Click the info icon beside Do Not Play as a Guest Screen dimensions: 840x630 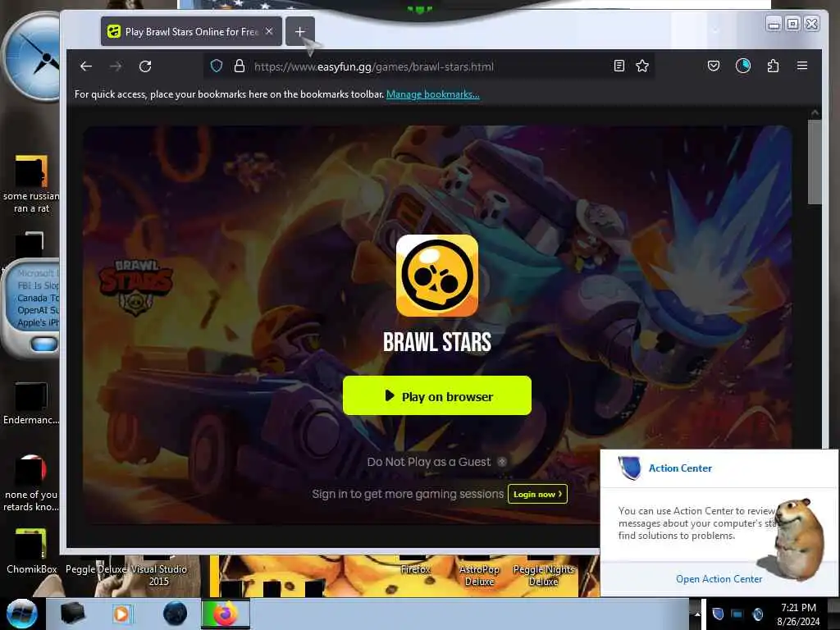502,462
